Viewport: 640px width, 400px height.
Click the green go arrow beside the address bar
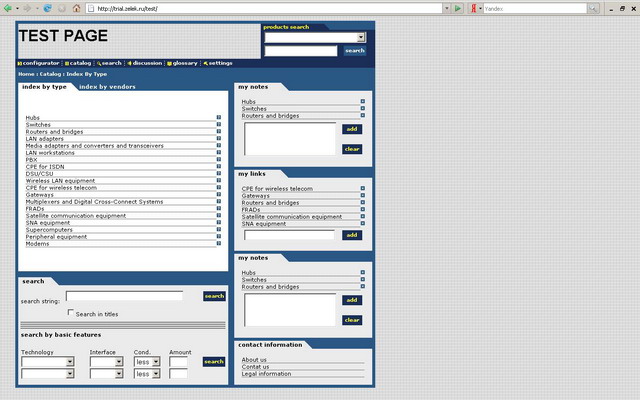coord(458,8)
